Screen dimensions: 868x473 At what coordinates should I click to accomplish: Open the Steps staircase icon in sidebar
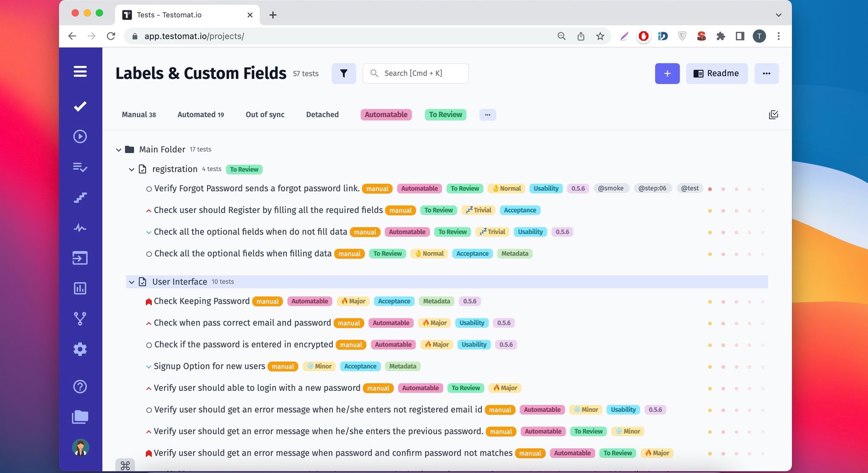click(80, 197)
